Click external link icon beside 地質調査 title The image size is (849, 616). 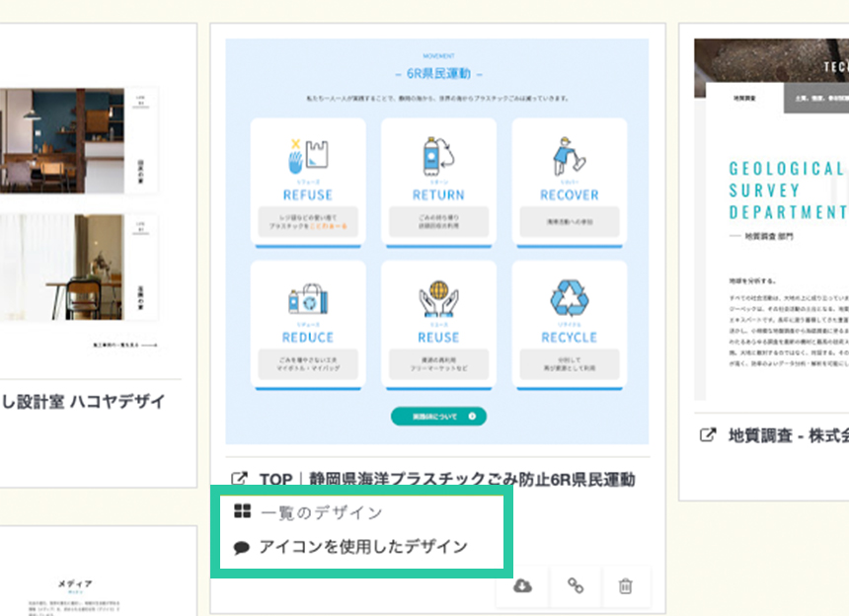click(707, 434)
